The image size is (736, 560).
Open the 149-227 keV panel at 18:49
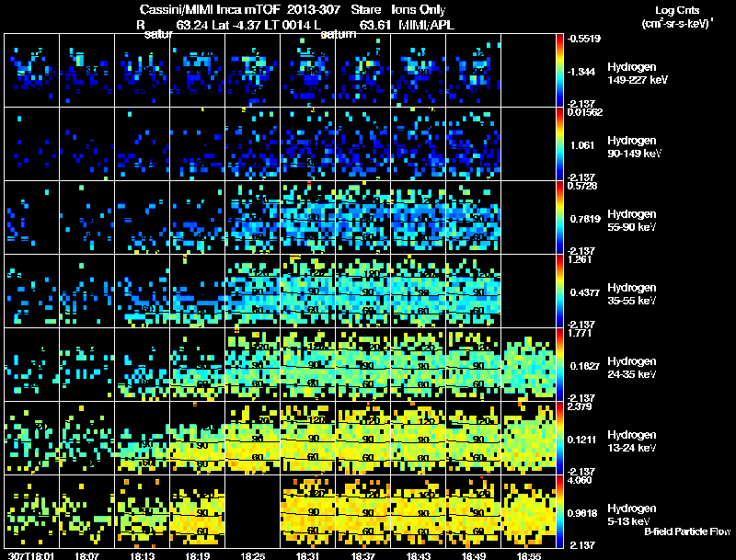474,71
